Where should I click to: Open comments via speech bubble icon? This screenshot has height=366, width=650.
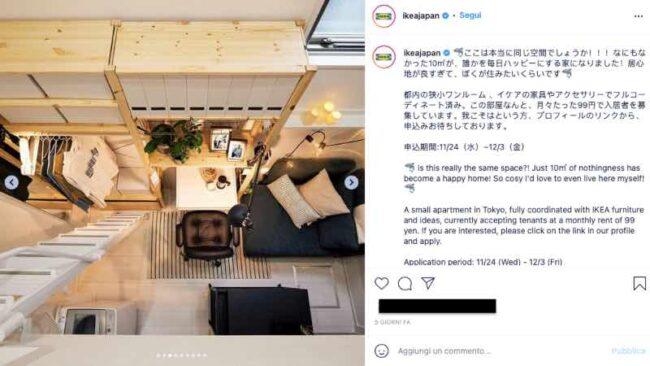405,284
